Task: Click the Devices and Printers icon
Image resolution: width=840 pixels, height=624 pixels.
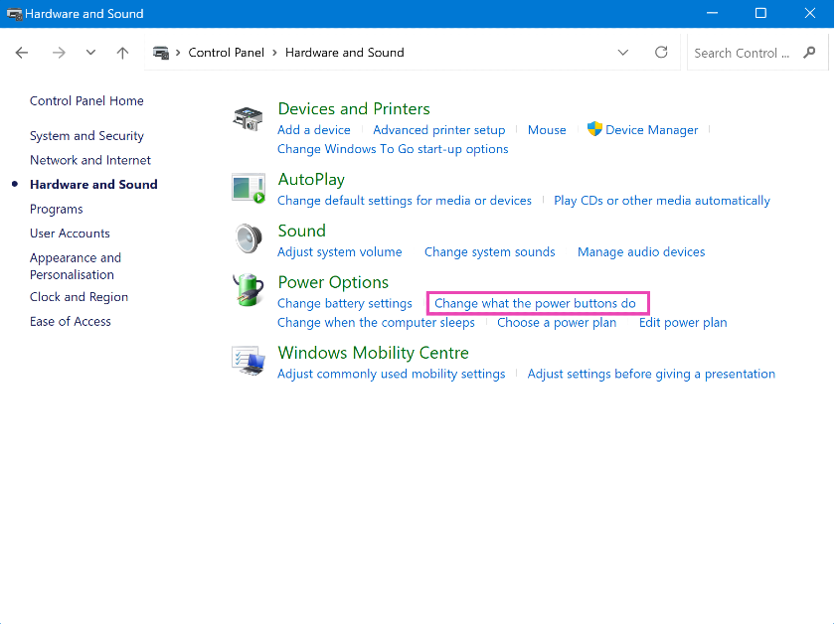Action: coord(248,118)
